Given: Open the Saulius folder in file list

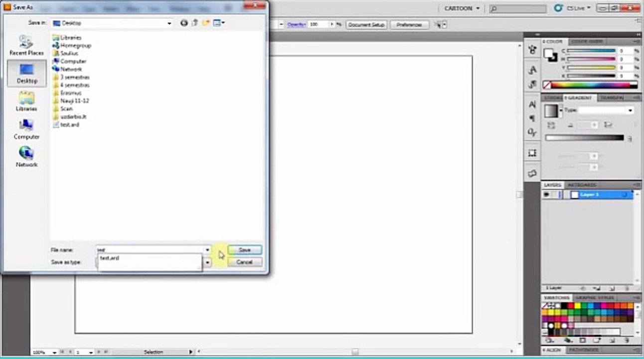Looking at the screenshot, I should click(x=65, y=53).
